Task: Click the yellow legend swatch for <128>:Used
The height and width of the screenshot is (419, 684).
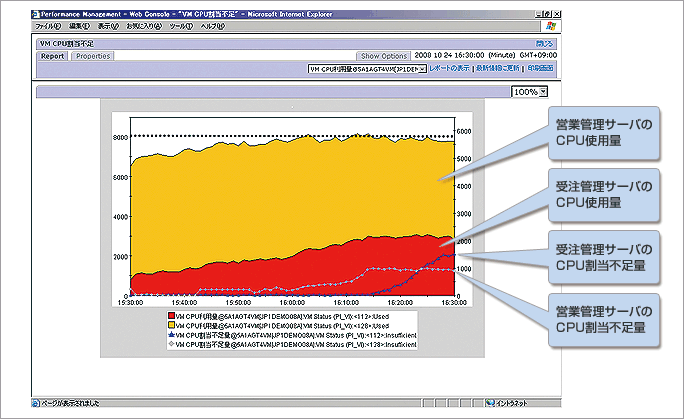Action: coord(171,326)
